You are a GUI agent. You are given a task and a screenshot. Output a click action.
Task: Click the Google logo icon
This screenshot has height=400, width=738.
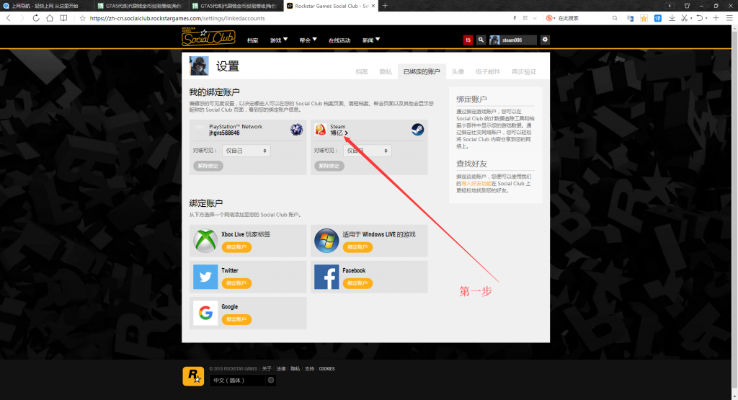[206, 313]
